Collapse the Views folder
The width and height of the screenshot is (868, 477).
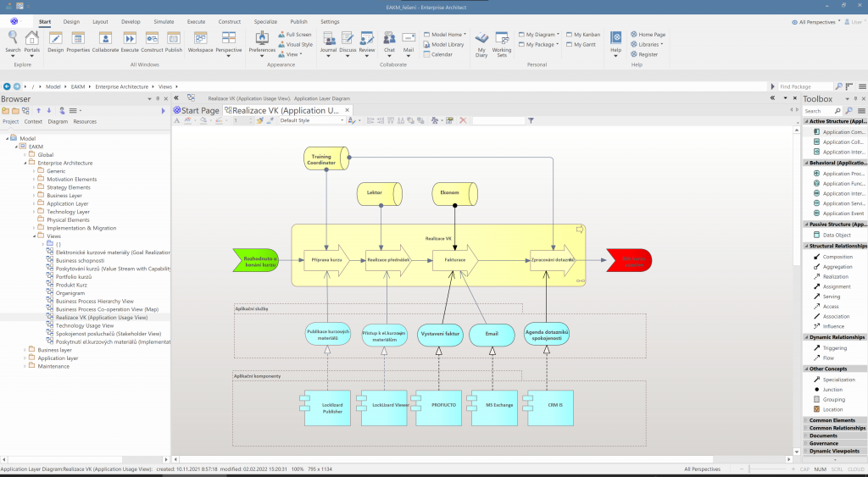click(34, 236)
